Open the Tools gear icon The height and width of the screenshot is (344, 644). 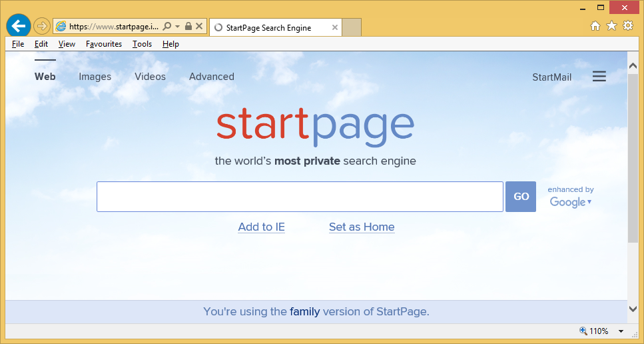[628, 25]
